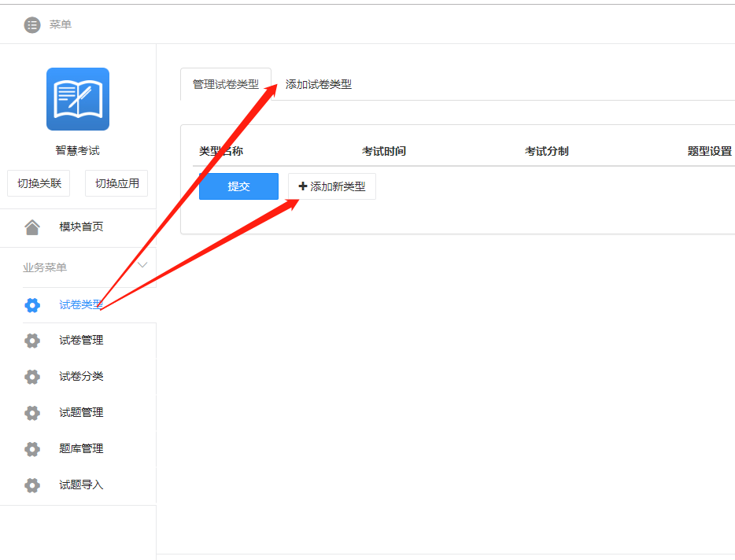
Task: Click the 添加新类型 button
Action: tap(332, 186)
